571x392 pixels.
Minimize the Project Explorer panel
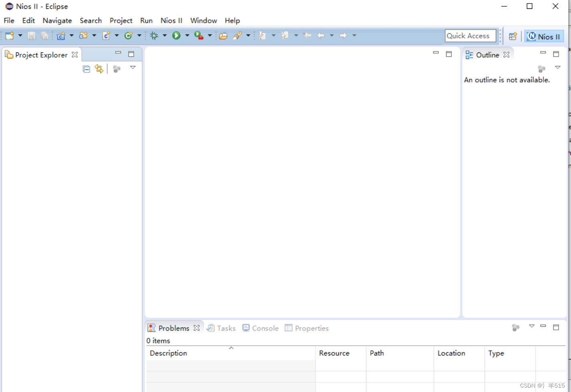(x=118, y=53)
